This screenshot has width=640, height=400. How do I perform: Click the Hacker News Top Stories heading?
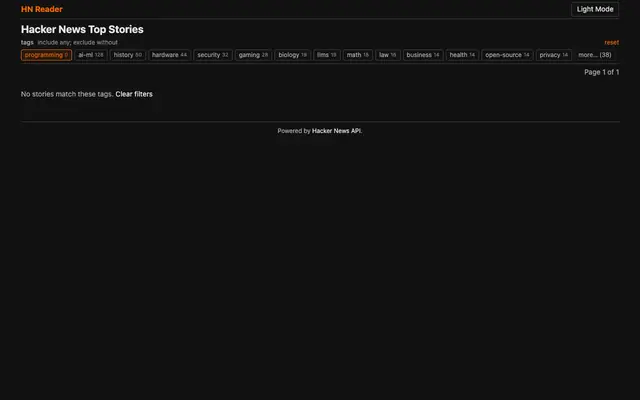82,29
